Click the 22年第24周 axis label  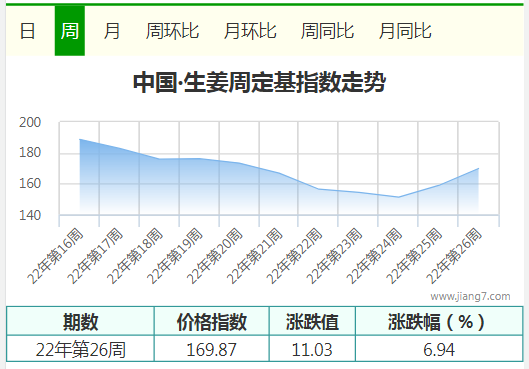(374, 256)
